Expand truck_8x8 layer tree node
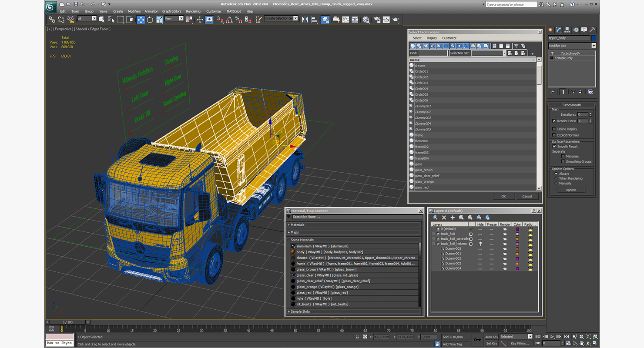 pyautogui.click(x=433, y=234)
